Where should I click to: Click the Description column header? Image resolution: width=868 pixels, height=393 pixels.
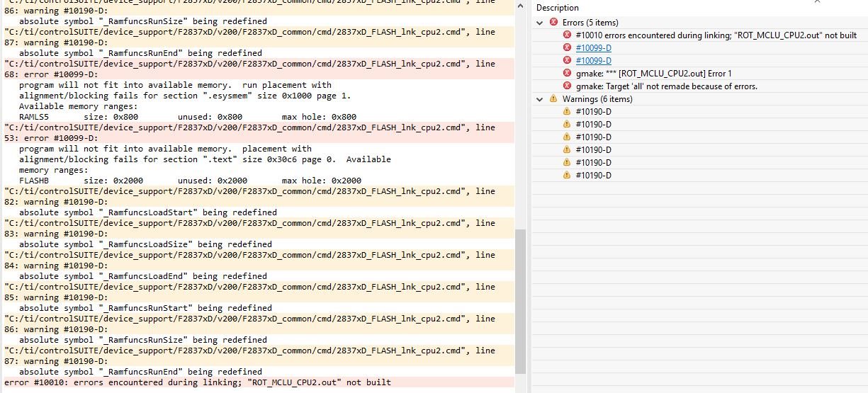coord(558,8)
